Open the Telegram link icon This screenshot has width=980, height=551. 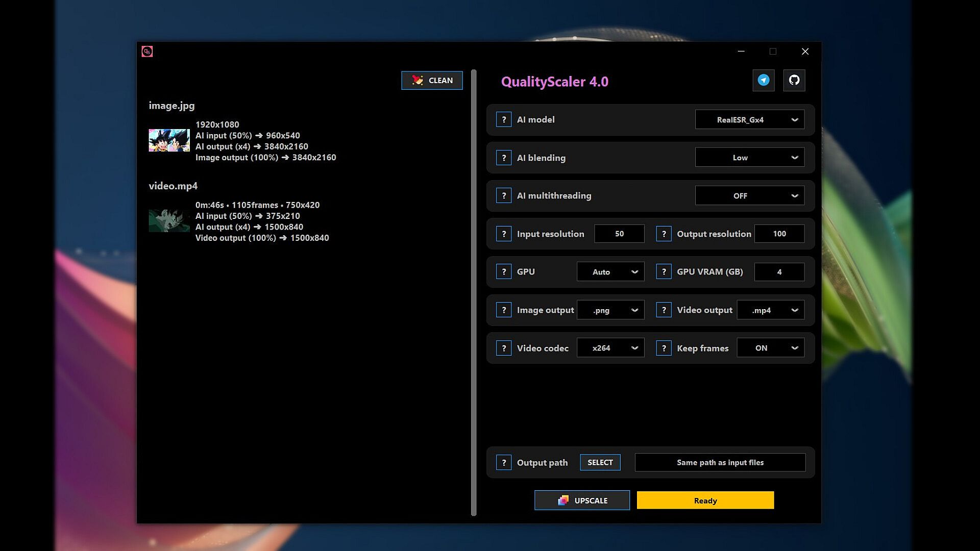(x=763, y=80)
